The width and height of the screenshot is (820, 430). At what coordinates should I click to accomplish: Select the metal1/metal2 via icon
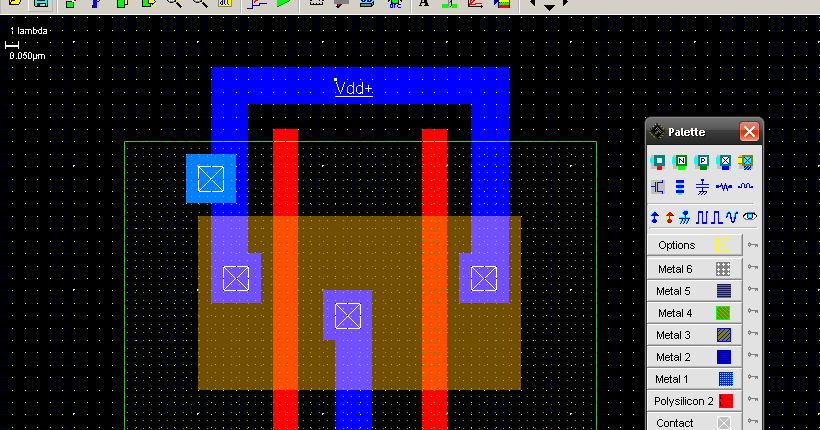tap(724, 162)
